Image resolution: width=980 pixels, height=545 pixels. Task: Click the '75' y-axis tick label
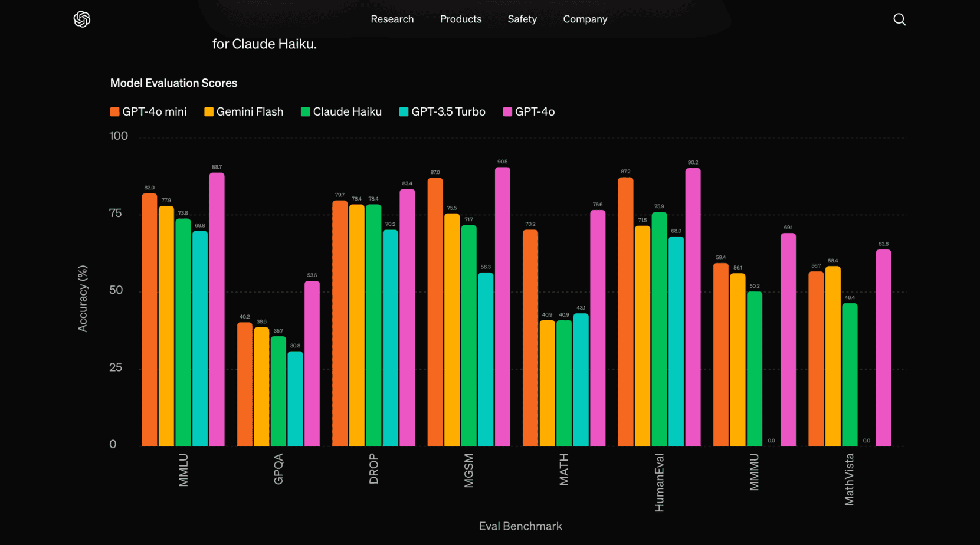click(x=116, y=214)
